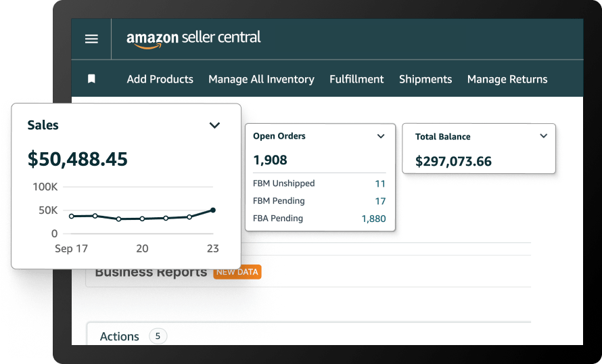Open Manage Returns
The width and height of the screenshot is (602, 364).
coord(507,79)
